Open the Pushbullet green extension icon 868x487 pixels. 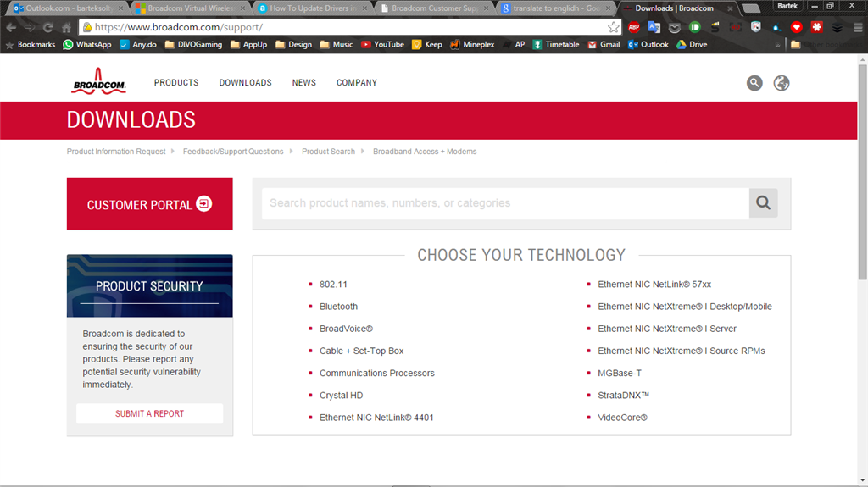(695, 27)
